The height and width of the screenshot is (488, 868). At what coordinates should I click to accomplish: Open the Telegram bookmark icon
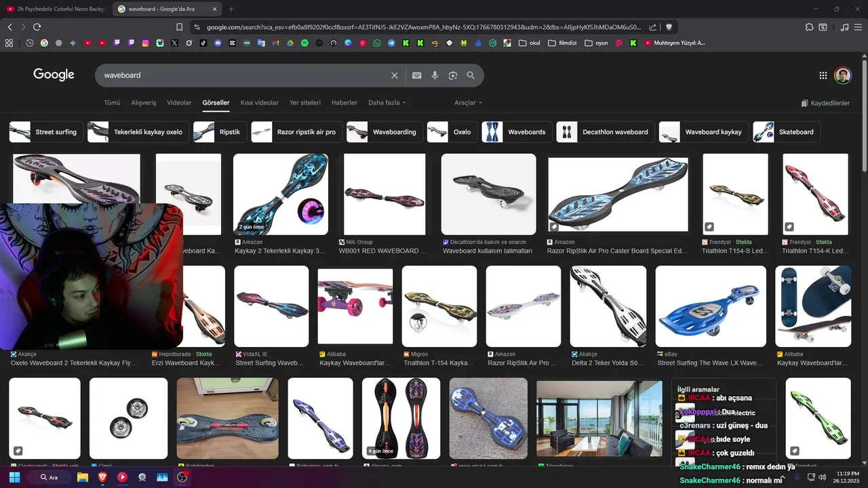point(391,43)
